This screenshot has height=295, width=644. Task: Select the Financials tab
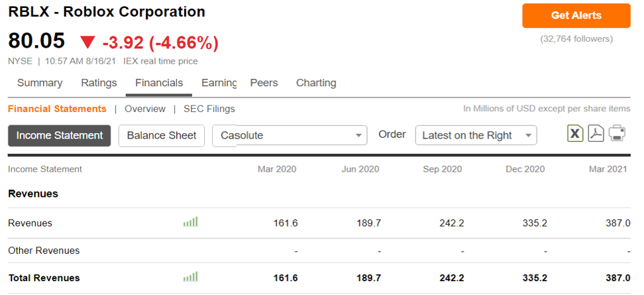pos(159,83)
